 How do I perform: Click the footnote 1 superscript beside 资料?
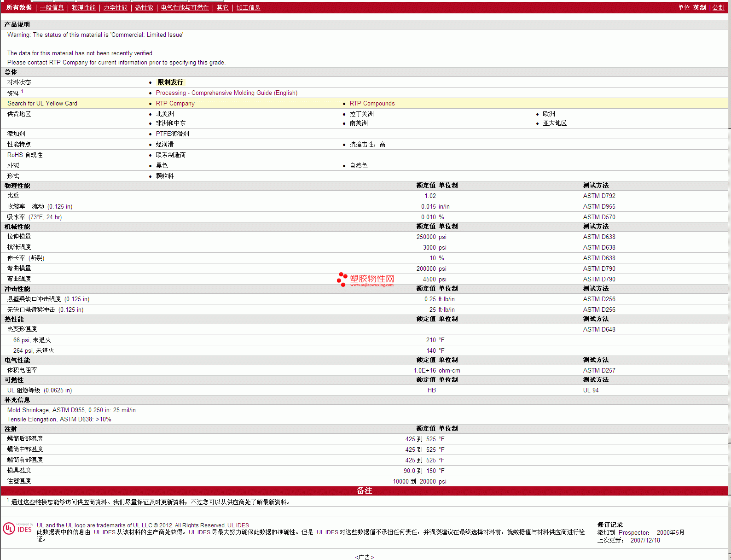tap(22, 91)
